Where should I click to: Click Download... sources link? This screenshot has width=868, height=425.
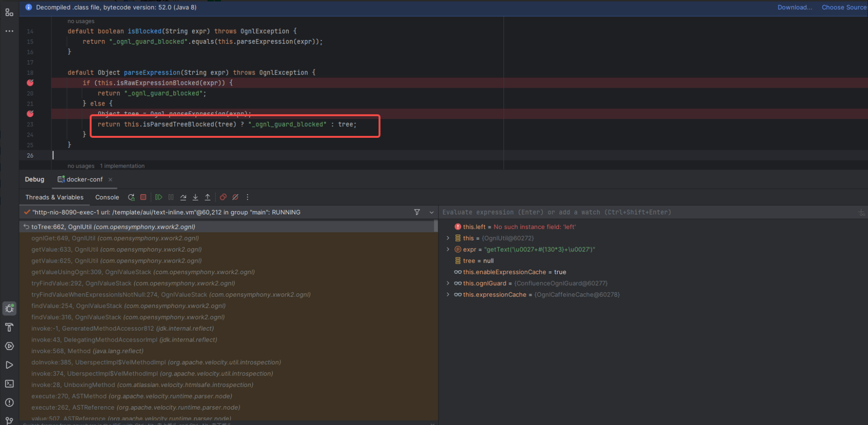pos(795,7)
